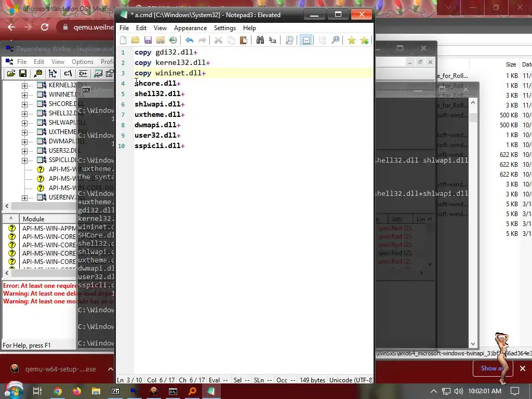
Task: Open Chrome from the taskbar
Action: (58, 392)
